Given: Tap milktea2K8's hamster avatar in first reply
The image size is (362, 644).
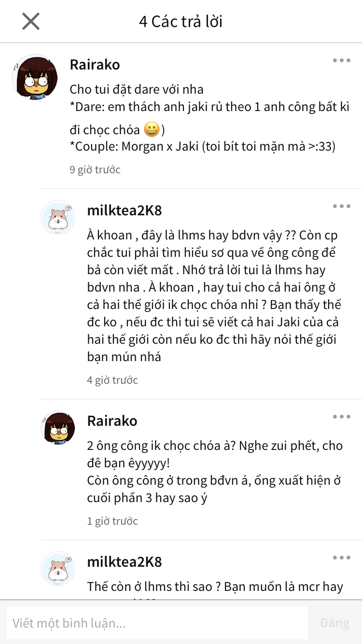Looking at the screenshot, I should coord(58,217).
